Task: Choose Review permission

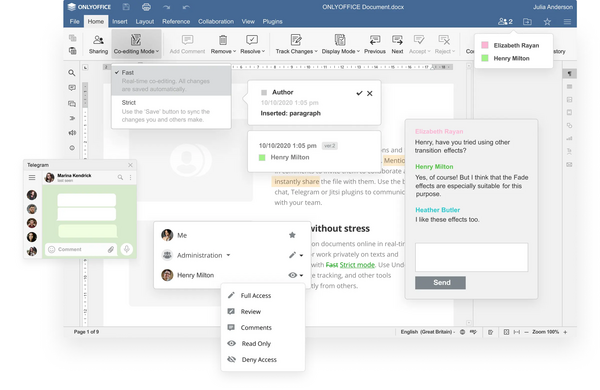Action: [263, 312]
